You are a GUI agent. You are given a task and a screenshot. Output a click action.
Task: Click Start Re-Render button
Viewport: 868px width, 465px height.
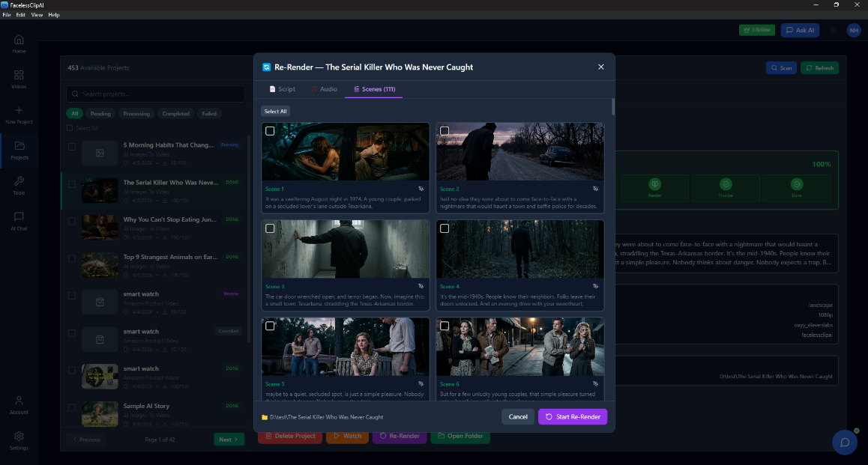tap(573, 417)
